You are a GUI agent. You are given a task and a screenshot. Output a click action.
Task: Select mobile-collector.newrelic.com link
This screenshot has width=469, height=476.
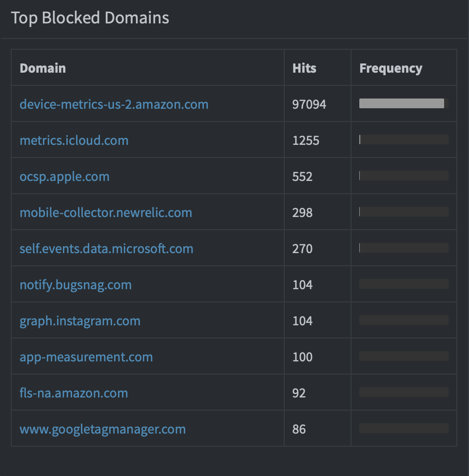106,213
